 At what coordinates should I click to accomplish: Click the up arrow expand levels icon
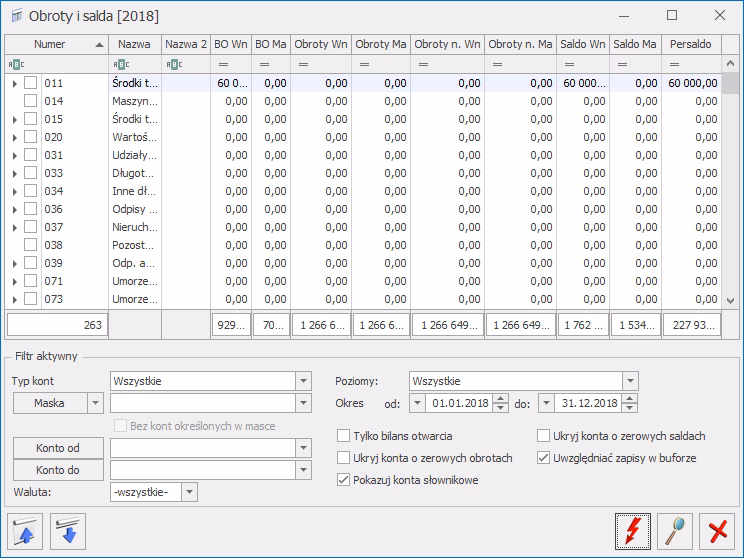click(x=26, y=531)
